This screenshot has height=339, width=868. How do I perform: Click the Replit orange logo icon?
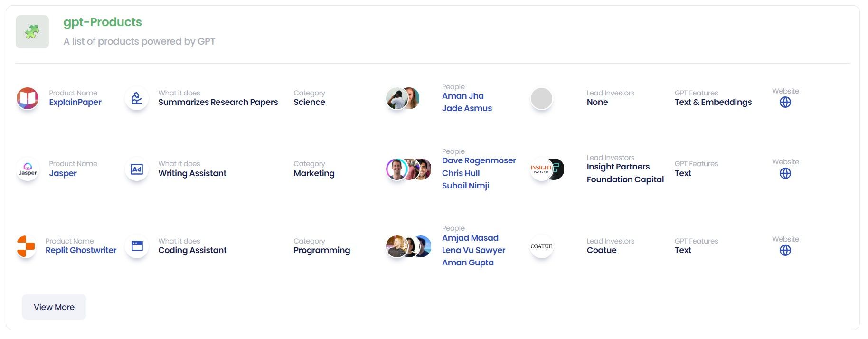point(26,246)
